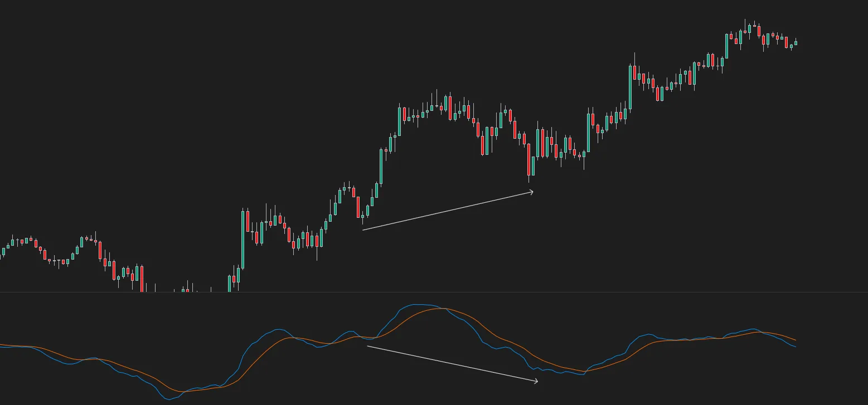The height and width of the screenshot is (405, 868).
Task: Click the arrowhead of the falling indicator trendline
Action: (x=536, y=381)
